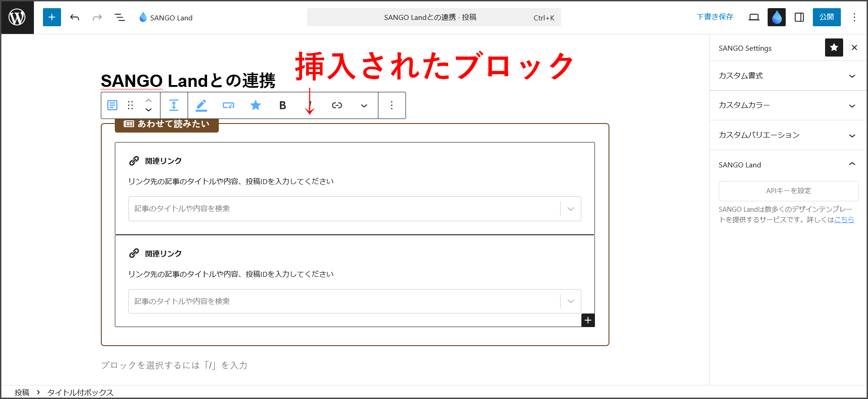
Task: Click the empty paragraph placeholder below box
Action: 174,365
